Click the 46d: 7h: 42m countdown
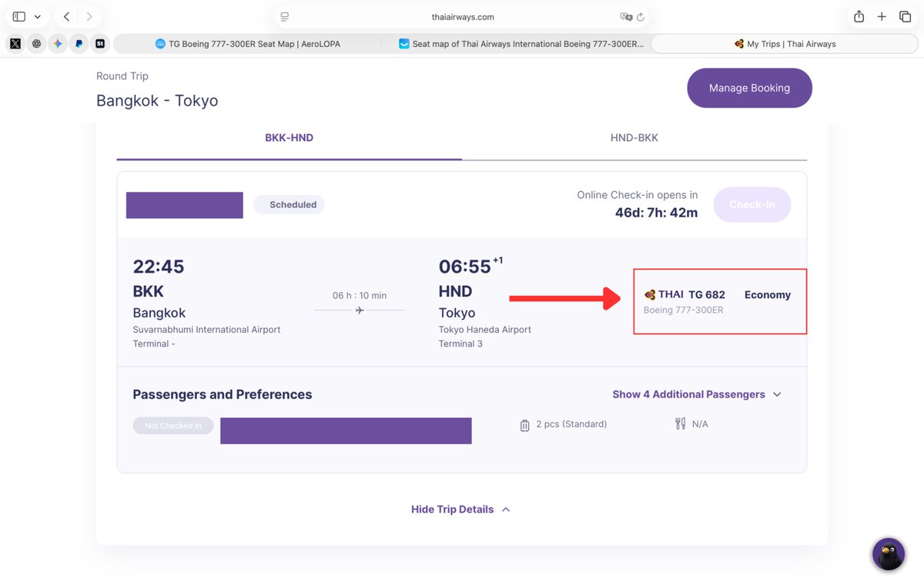924x578 pixels. coord(656,213)
